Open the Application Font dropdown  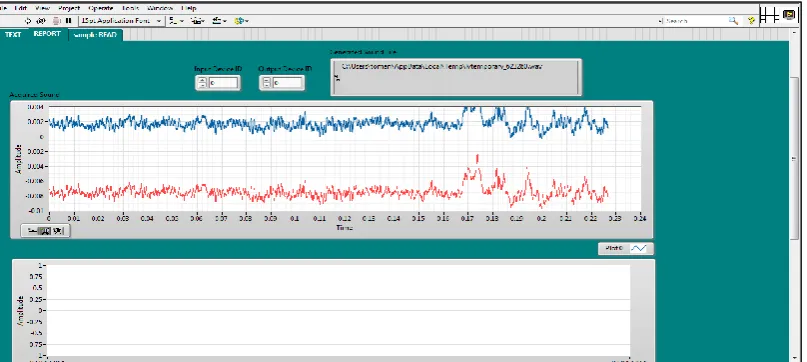point(121,21)
